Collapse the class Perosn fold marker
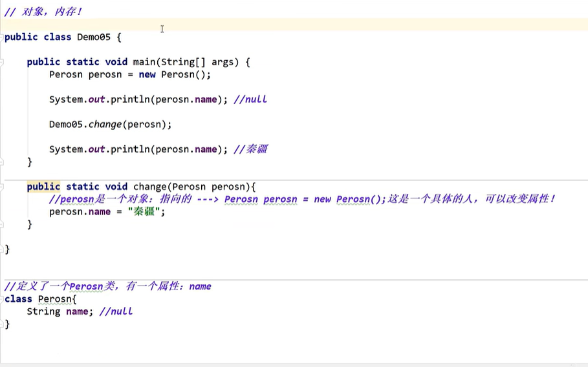The width and height of the screenshot is (588, 367). 1,299
